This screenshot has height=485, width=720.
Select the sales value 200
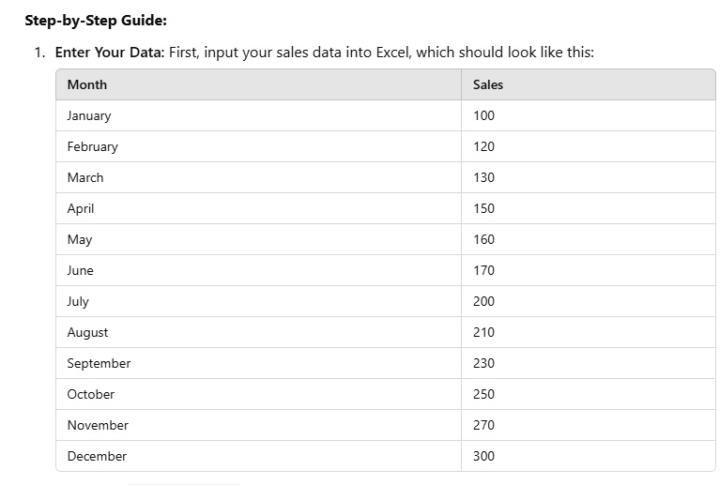484,302
